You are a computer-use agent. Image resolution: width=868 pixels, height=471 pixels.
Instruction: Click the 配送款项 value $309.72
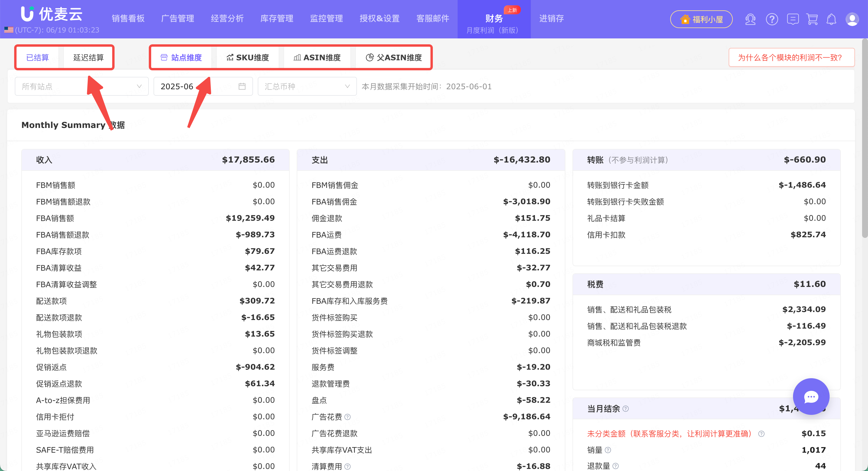click(257, 301)
